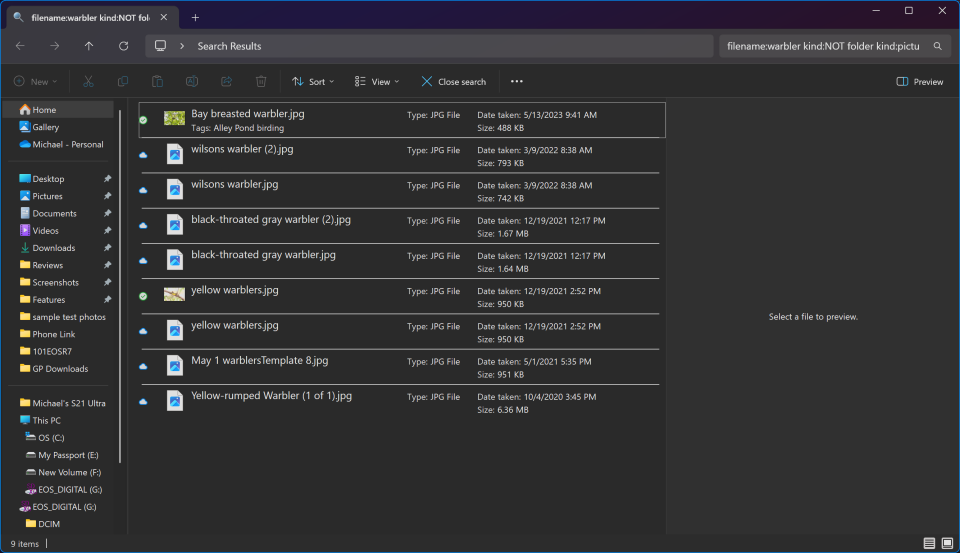The height and width of the screenshot is (553, 960).
Task: Expand the New item dropdown
Action: 36,82
